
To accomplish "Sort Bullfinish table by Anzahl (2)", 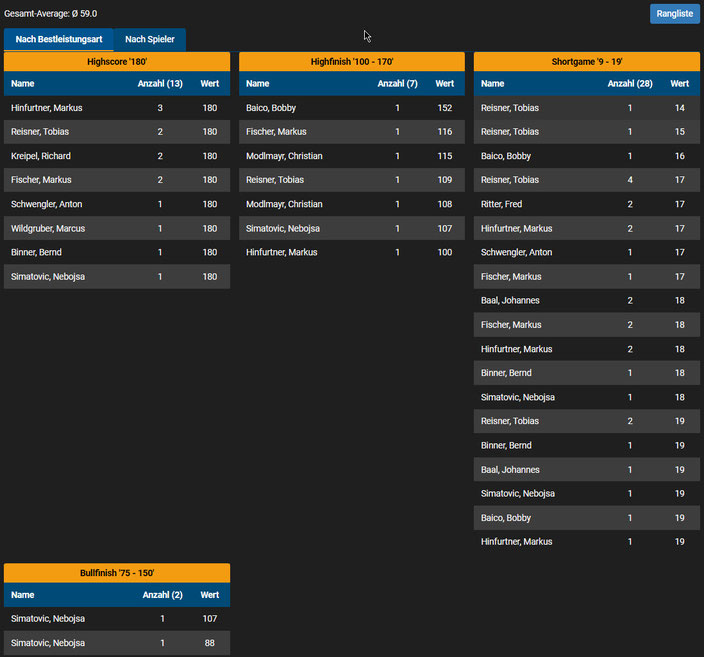I will pos(163,595).
